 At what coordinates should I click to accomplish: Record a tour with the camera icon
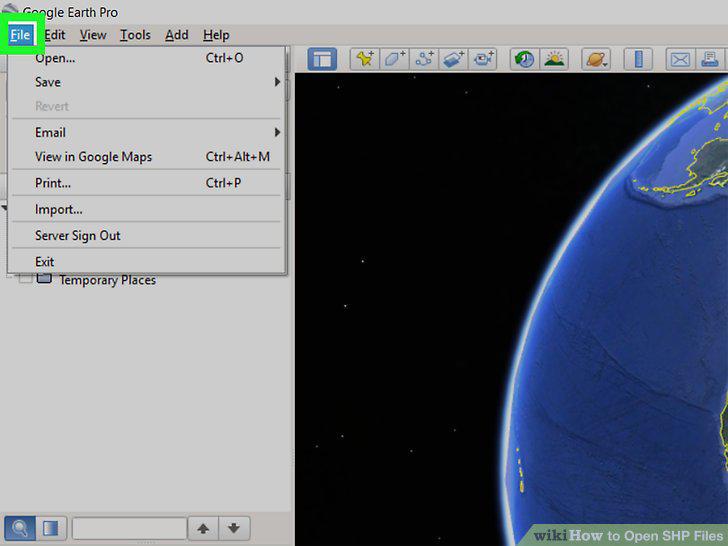(483, 59)
